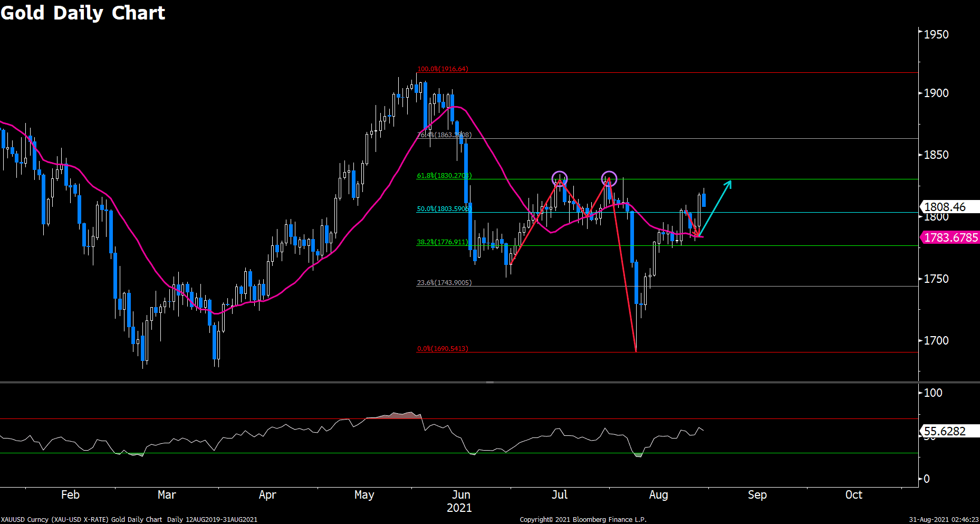This screenshot has width=980, height=524.
Task: Click the purple circle on early July peak
Action: pos(560,179)
